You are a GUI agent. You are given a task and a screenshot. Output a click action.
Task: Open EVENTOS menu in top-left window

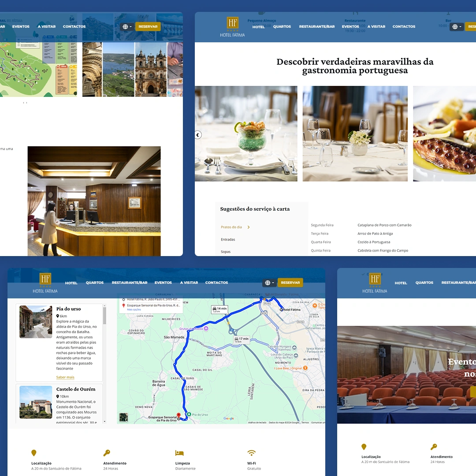(x=21, y=27)
